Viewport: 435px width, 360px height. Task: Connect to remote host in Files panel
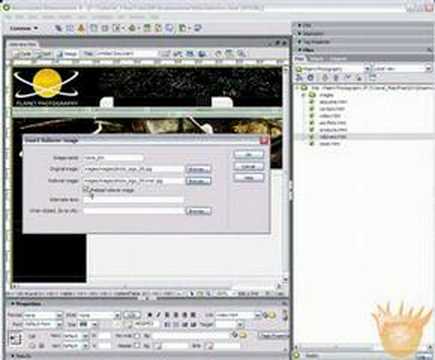click(300, 78)
